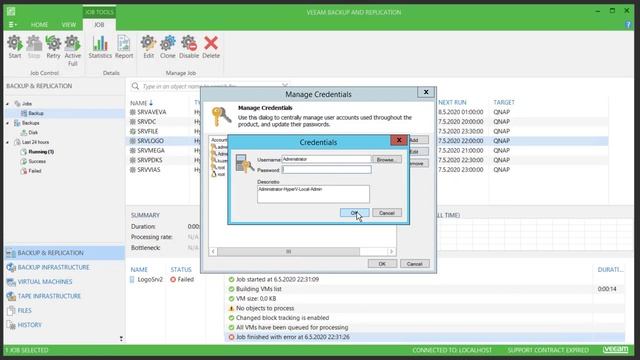Click Cancel in the Credentials dialog
640x360 pixels.
(387, 213)
